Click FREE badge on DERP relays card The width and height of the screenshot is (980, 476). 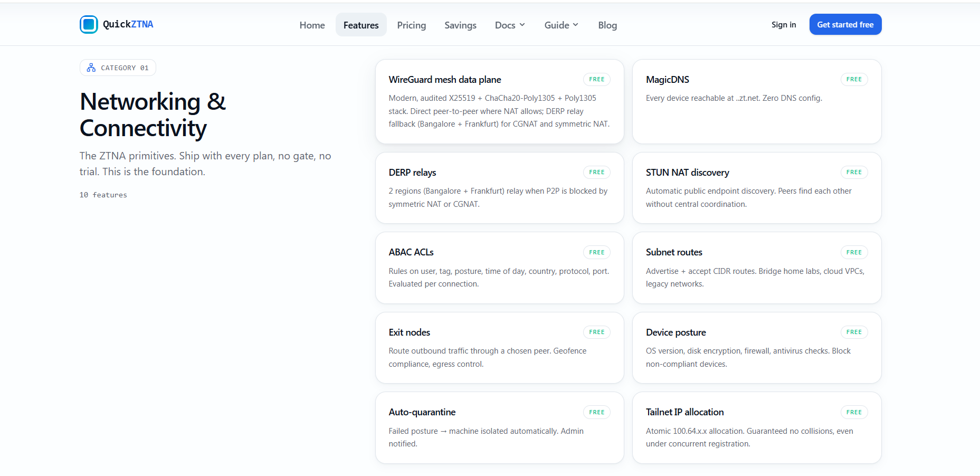click(x=597, y=172)
